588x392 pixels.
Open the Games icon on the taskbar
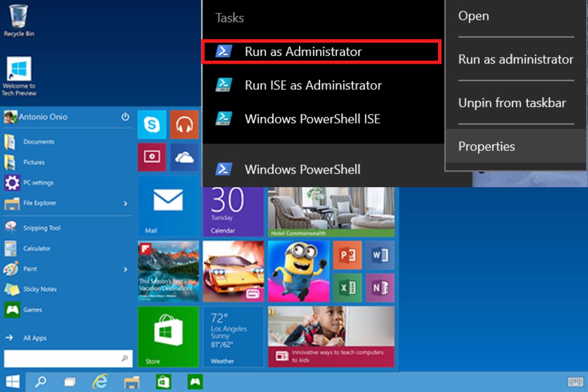point(195,381)
